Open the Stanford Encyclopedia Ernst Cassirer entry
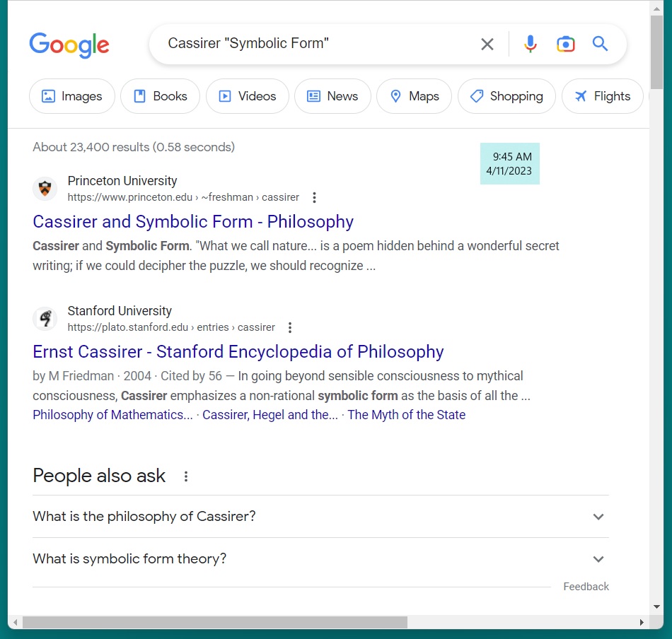672x639 pixels. (x=238, y=352)
